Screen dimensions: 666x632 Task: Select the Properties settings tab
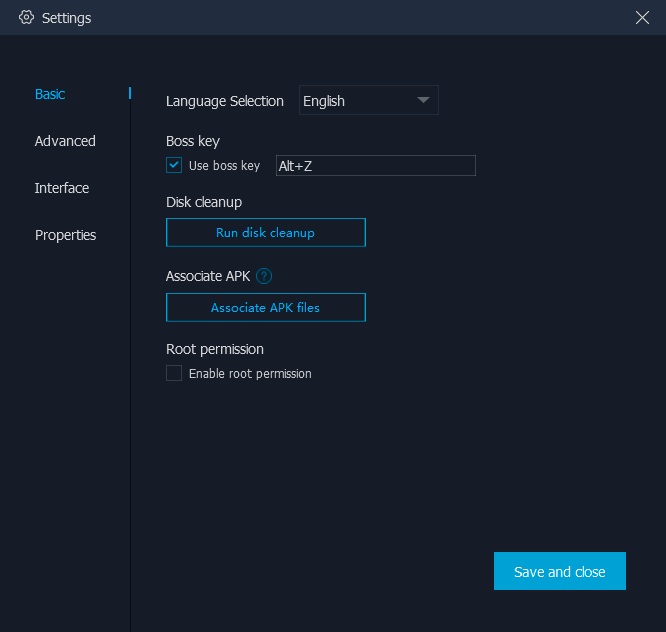pos(65,235)
